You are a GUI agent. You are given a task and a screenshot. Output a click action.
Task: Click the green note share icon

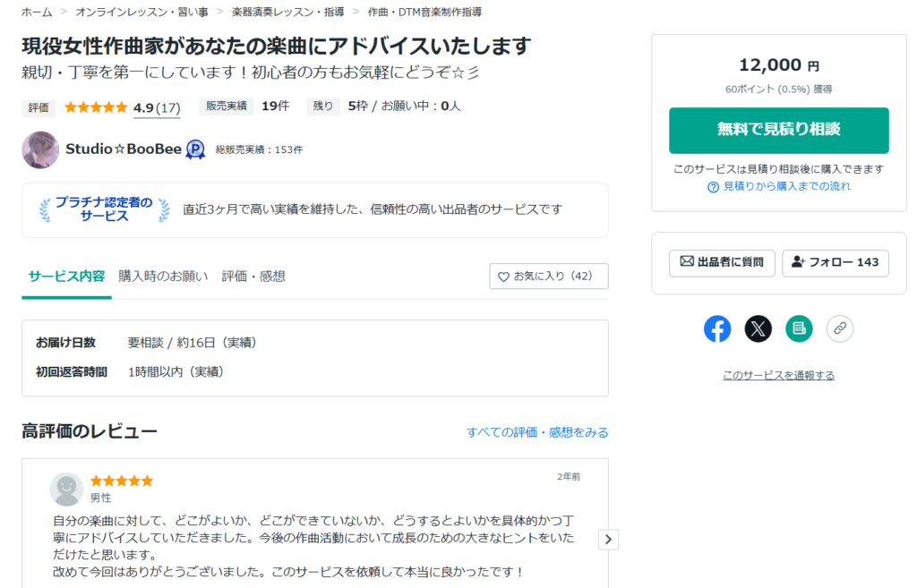click(x=799, y=328)
